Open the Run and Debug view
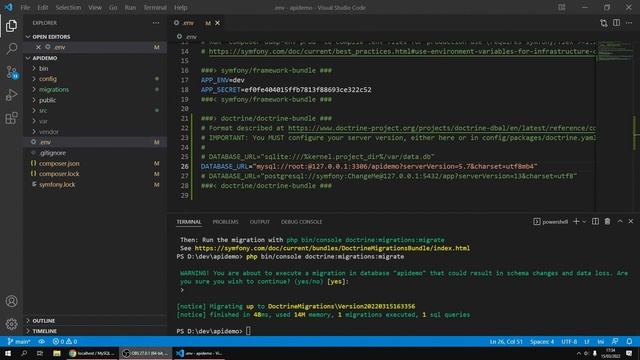Screen dimensions: 640x360 (11, 95)
